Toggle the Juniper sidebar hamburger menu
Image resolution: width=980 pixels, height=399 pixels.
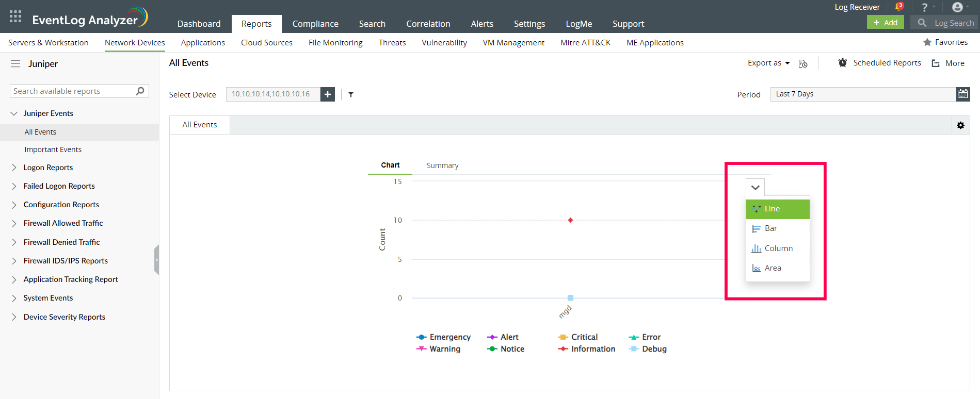(x=15, y=64)
